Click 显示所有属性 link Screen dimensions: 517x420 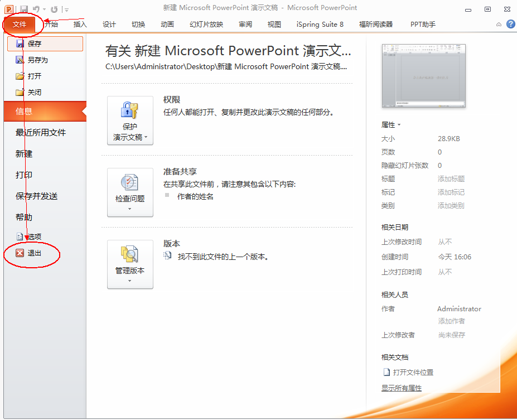pyautogui.click(x=402, y=388)
